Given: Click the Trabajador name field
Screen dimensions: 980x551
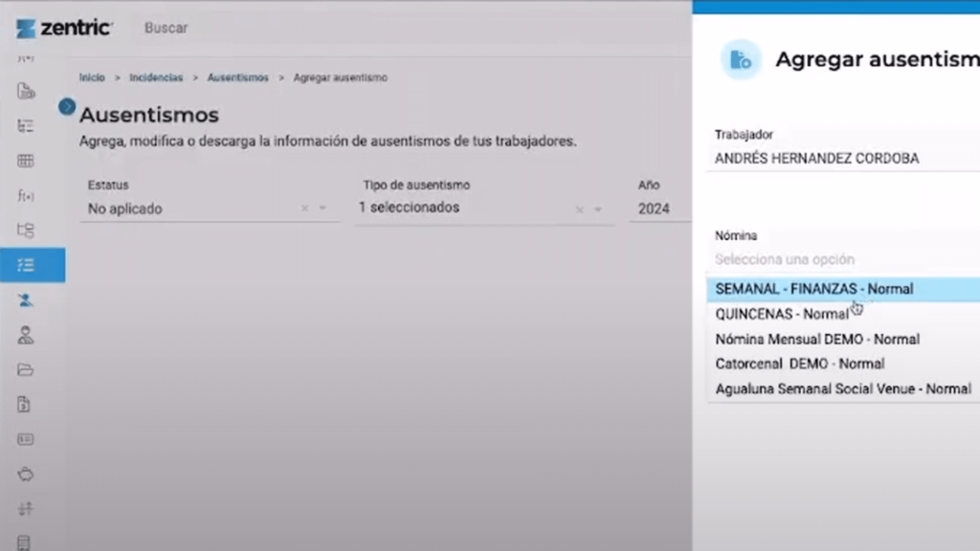Looking at the screenshot, I should pos(843,159).
